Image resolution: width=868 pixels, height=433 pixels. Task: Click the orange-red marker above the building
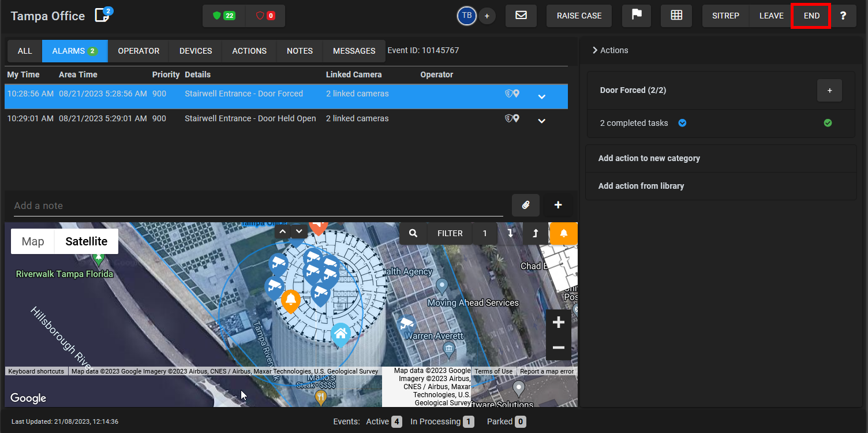(318, 227)
